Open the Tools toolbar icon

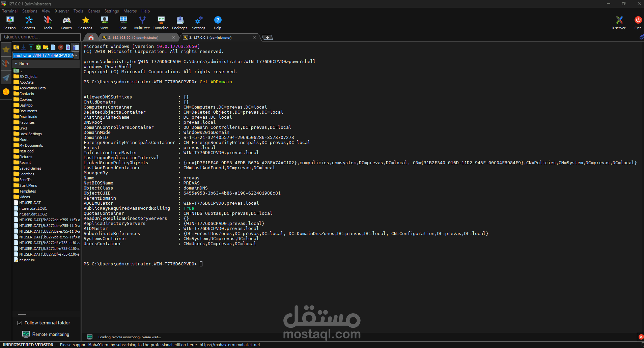48,23
